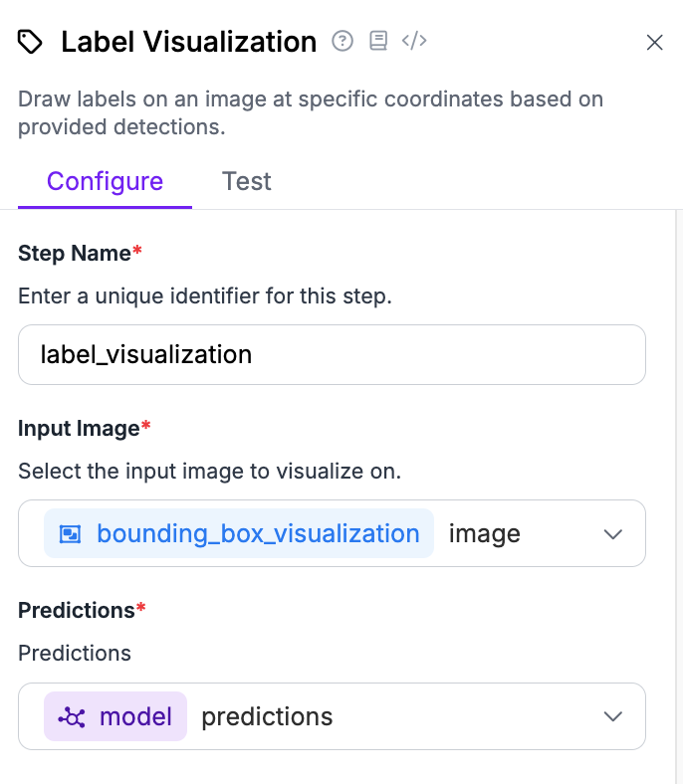
Task: Close the Label Visualization panel
Action: click(x=654, y=42)
